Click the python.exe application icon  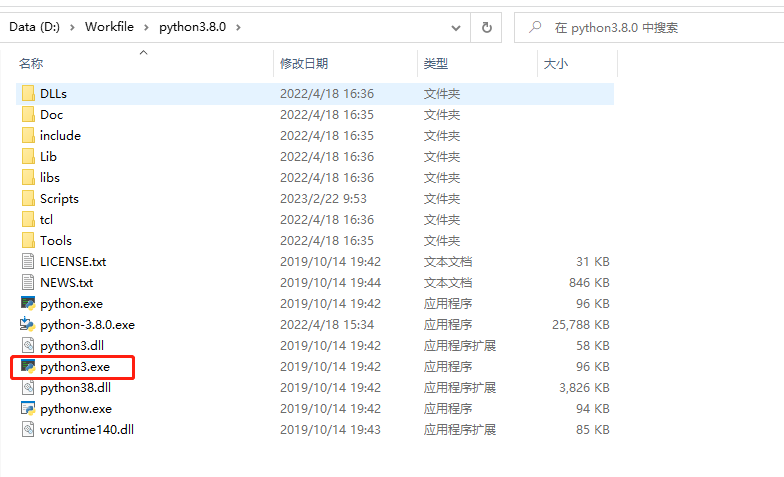(x=28, y=304)
